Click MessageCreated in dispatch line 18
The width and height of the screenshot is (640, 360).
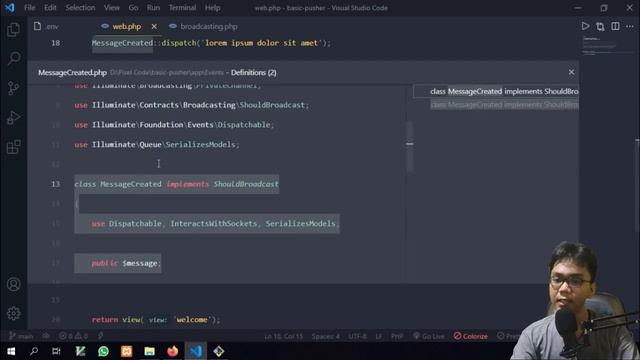pos(122,43)
